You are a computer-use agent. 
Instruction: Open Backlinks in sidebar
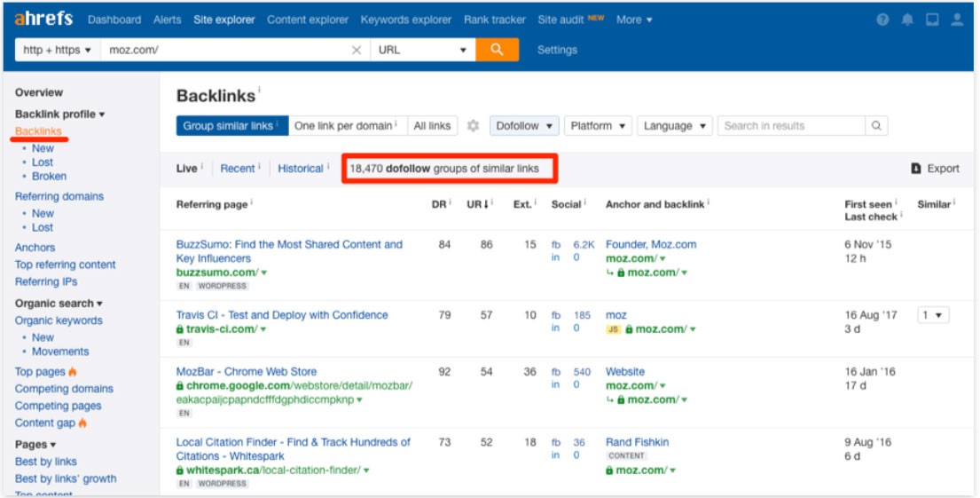coord(38,130)
